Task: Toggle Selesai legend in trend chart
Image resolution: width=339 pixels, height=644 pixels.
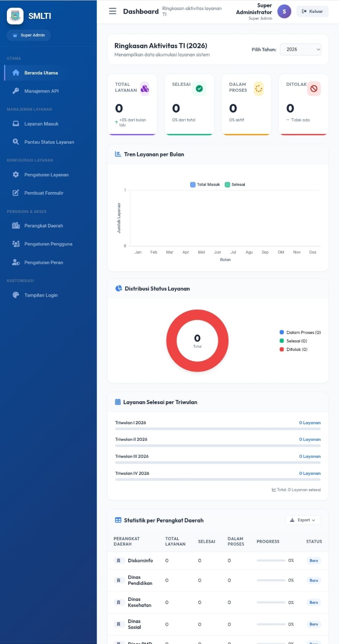Action: pyautogui.click(x=235, y=185)
